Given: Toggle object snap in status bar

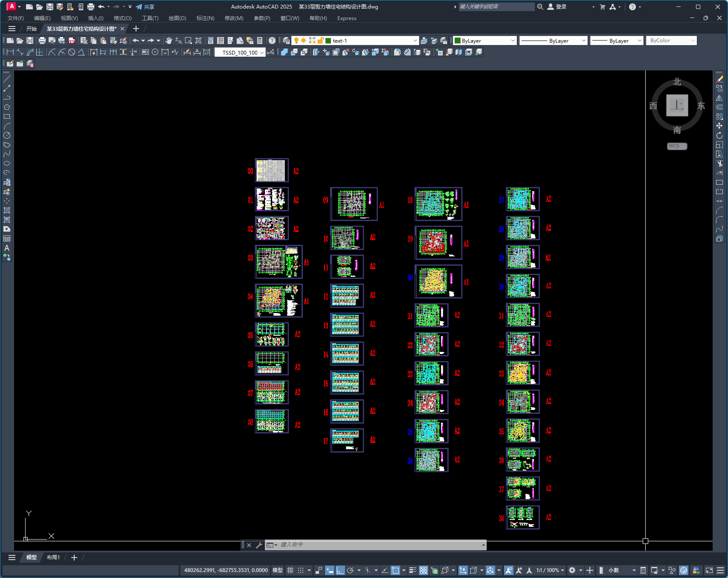Looking at the screenshot, I should [x=395, y=570].
